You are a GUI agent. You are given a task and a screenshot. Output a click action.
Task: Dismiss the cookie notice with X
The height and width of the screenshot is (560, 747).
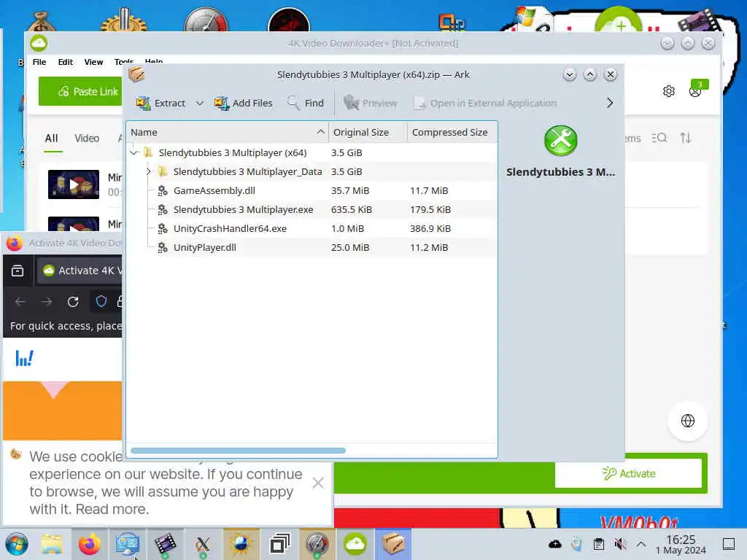(318, 483)
